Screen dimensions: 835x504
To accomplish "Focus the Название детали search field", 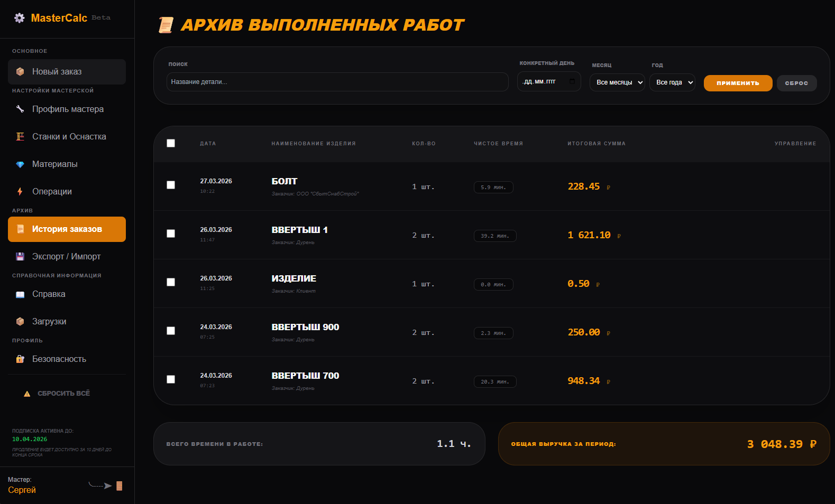I will click(x=337, y=82).
